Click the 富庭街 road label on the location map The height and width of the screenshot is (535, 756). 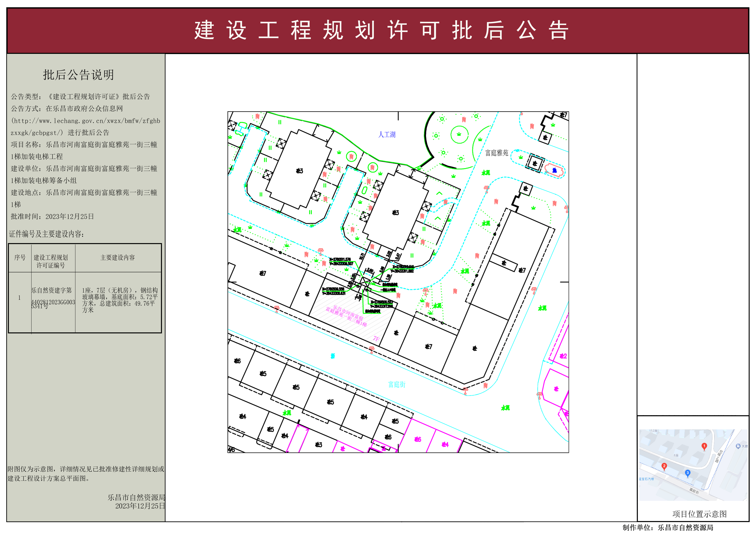tap(694, 491)
